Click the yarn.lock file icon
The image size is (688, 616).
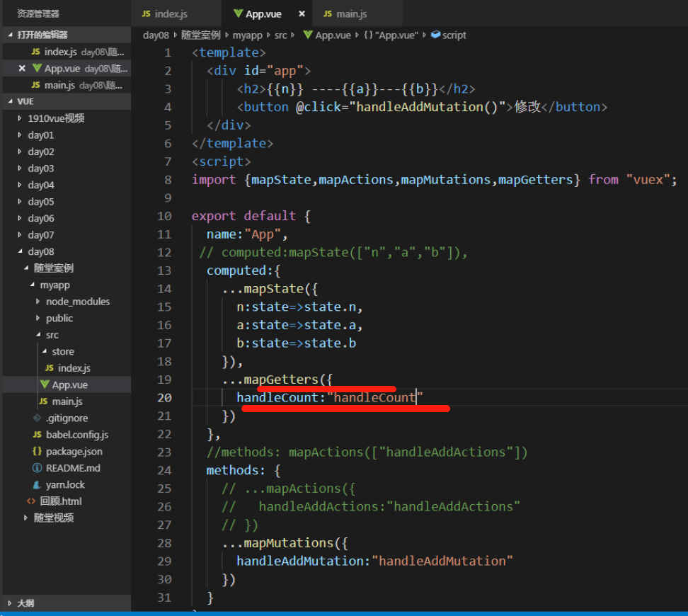[x=38, y=485]
